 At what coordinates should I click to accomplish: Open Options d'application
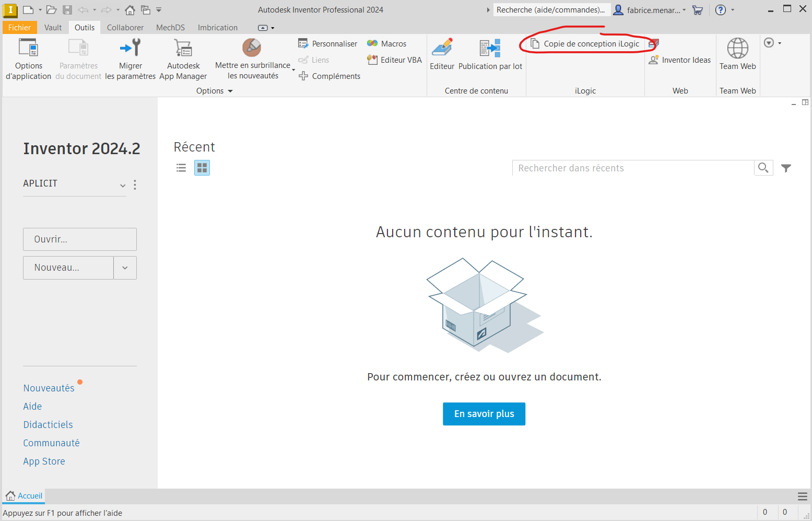point(29,57)
